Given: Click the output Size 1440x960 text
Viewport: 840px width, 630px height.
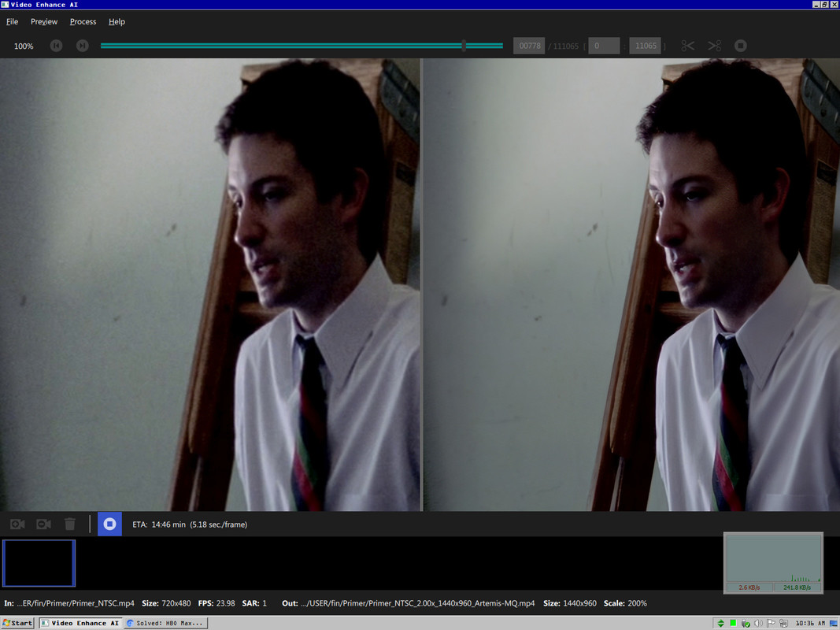Looking at the screenshot, I should [x=569, y=603].
